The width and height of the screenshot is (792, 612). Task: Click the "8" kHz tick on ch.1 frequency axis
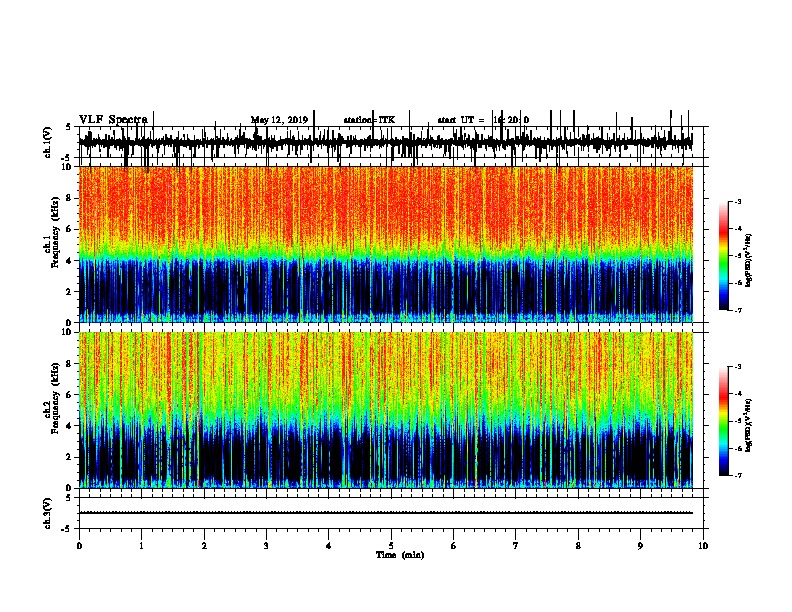(70, 198)
